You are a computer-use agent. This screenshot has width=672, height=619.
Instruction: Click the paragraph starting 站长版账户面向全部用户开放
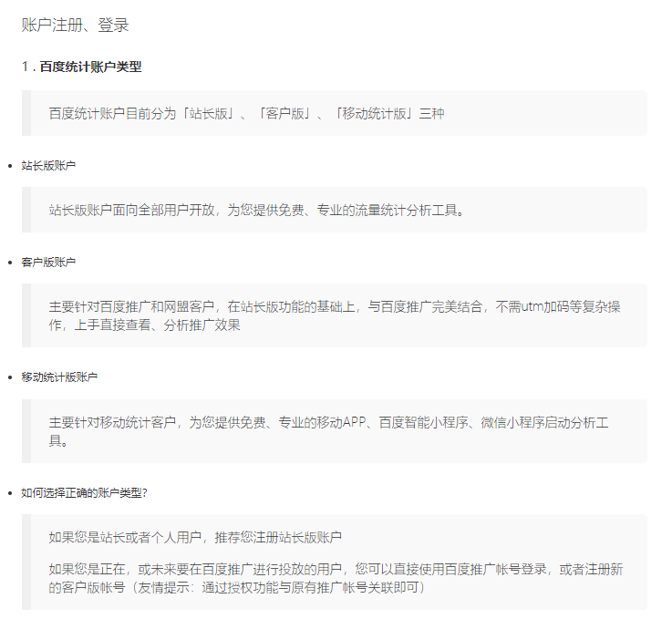coord(256,211)
